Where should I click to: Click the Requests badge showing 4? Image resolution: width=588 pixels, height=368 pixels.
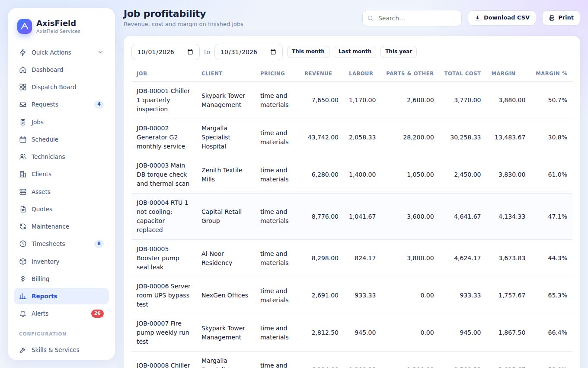[x=99, y=104]
